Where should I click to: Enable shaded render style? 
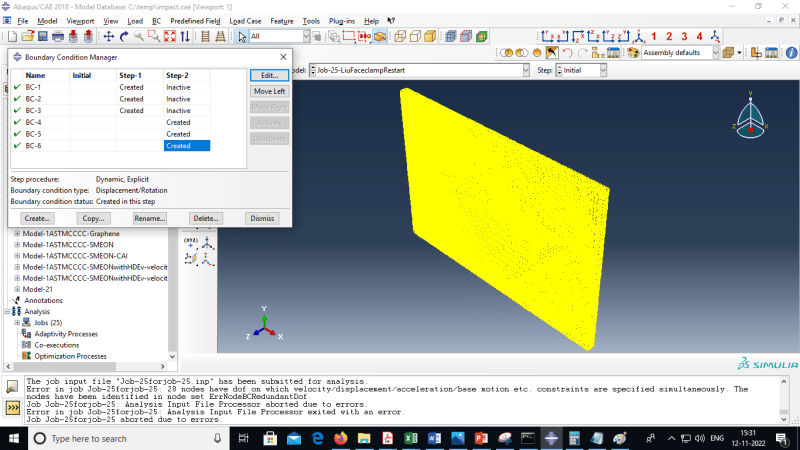(x=431, y=36)
